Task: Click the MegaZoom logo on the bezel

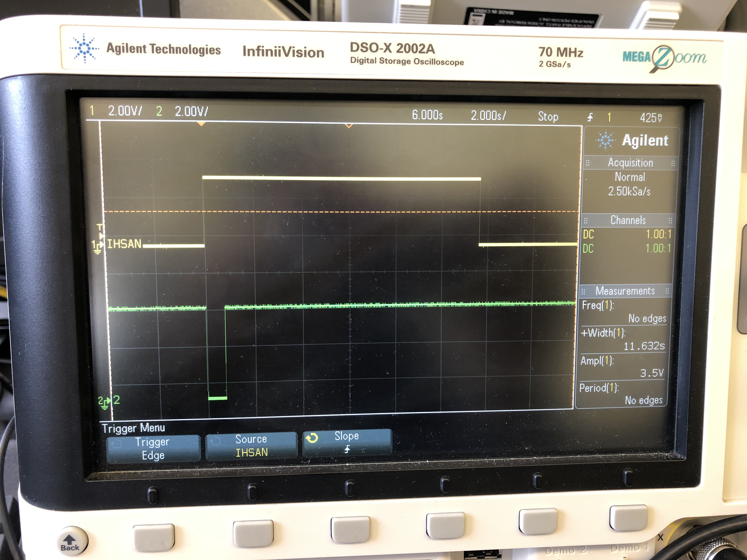Action: (x=664, y=59)
